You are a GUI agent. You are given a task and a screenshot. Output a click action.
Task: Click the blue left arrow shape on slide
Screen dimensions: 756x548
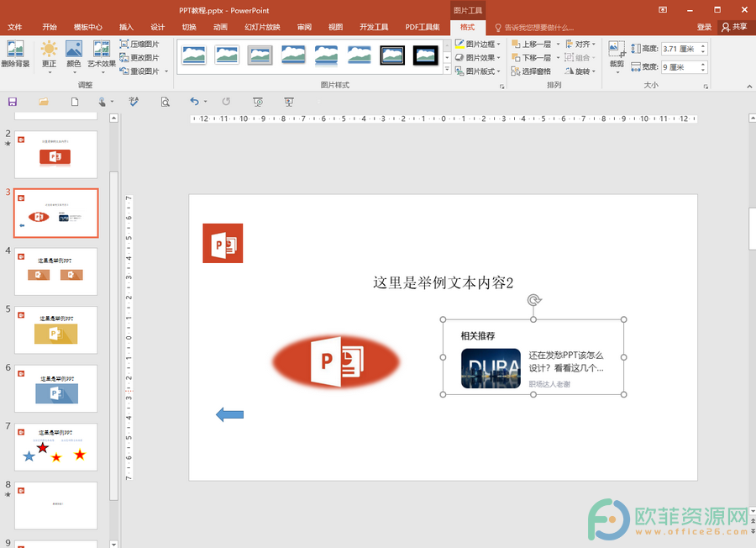(x=229, y=414)
